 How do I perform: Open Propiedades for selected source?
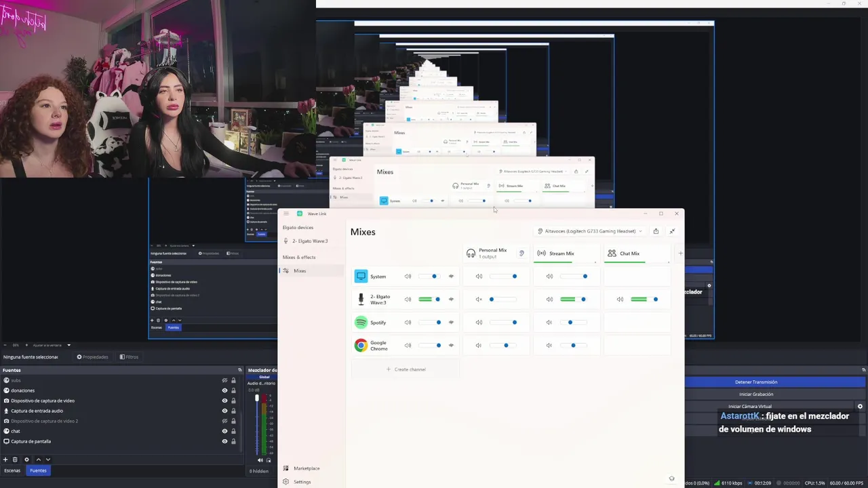pos(92,357)
